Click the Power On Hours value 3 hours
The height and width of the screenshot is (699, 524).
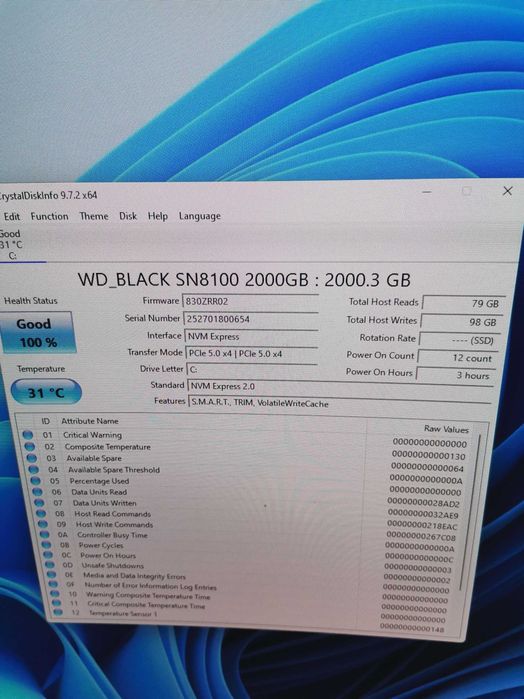point(454,375)
